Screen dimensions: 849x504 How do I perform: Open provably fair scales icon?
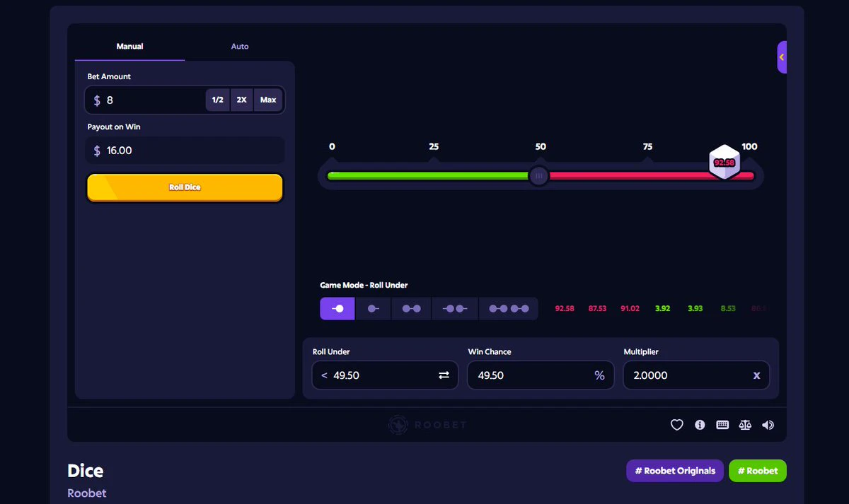click(745, 425)
